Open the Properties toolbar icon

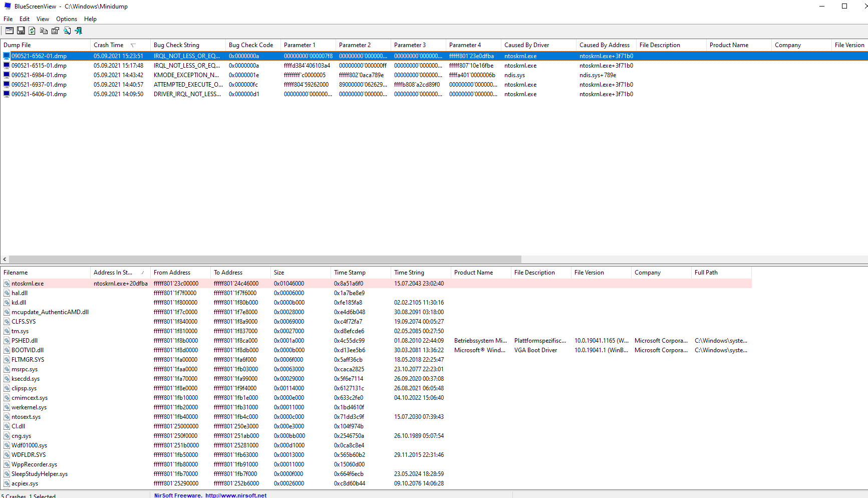[x=55, y=31]
